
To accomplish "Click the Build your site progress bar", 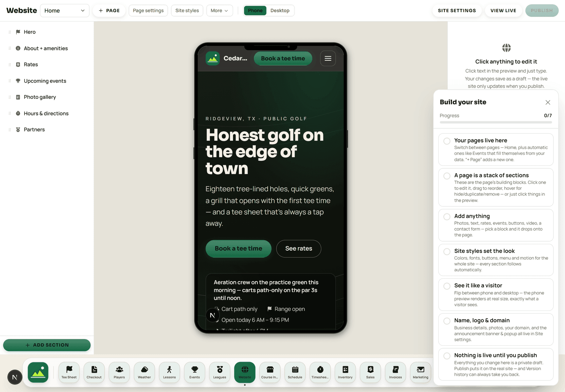I will [x=496, y=122].
